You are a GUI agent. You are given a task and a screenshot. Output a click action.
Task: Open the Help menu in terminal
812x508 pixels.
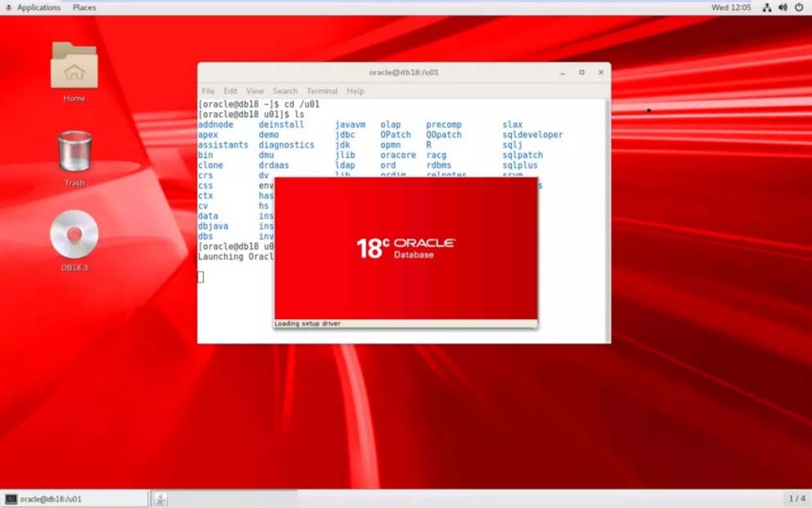pos(355,91)
